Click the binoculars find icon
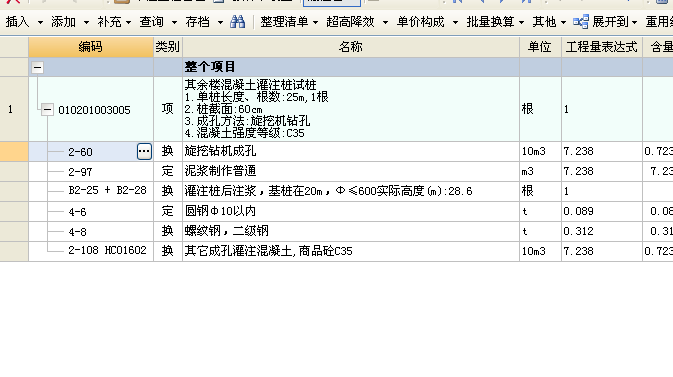The width and height of the screenshot is (673, 377). (x=237, y=21)
